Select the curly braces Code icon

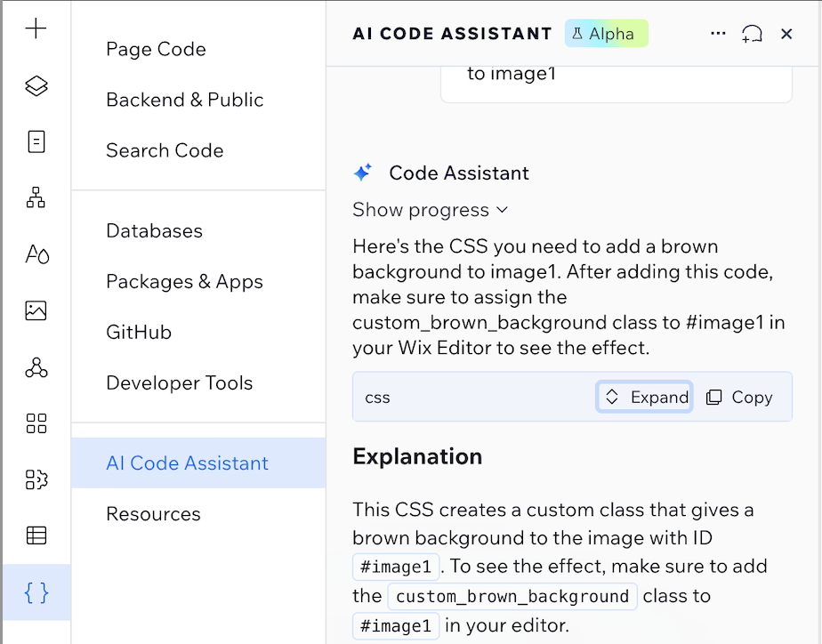36,592
